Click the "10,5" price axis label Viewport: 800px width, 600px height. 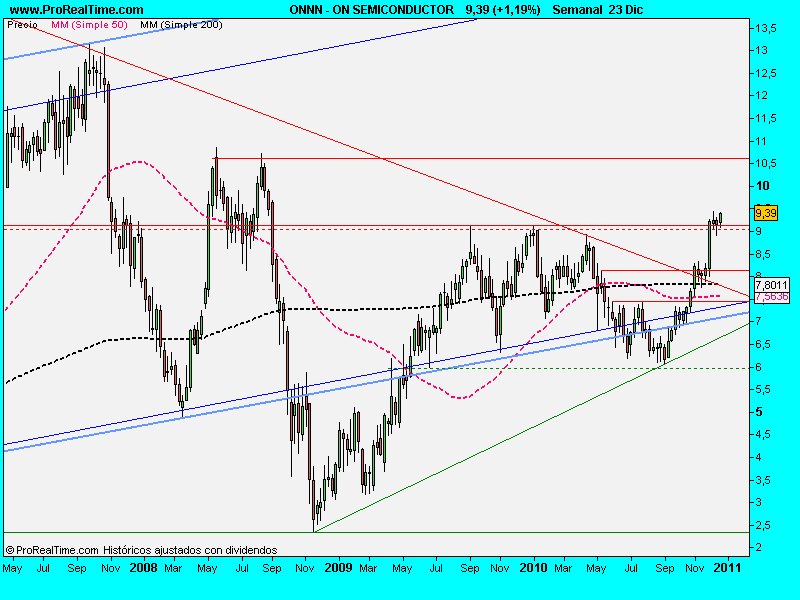coord(766,163)
